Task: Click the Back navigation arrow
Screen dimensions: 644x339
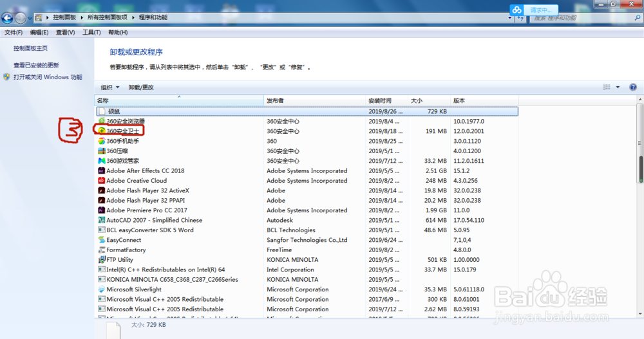Action: point(7,17)
